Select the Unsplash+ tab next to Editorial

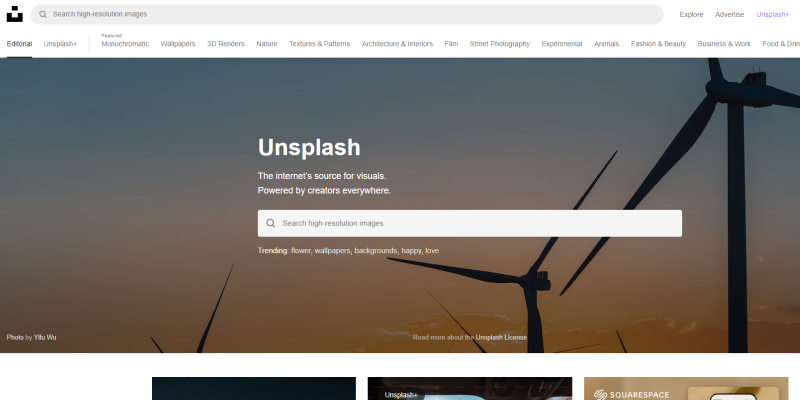pos(60,44)
